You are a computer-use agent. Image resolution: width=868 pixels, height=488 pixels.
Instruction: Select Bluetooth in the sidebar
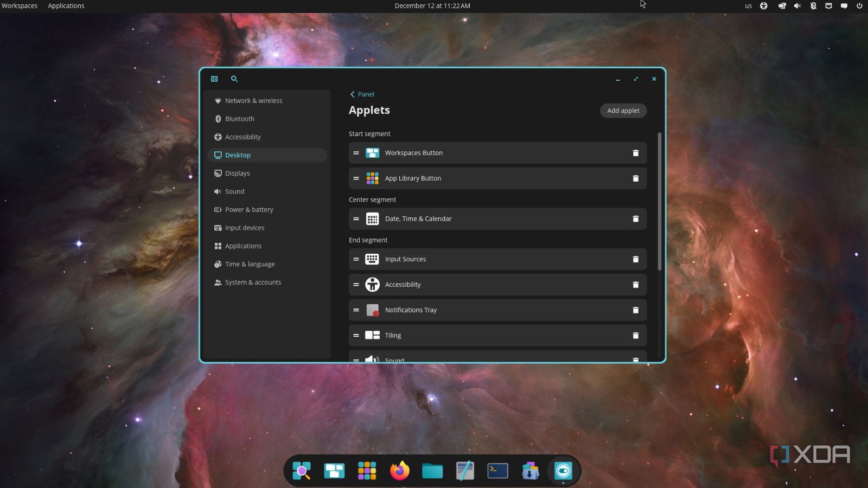coord(267,119)
